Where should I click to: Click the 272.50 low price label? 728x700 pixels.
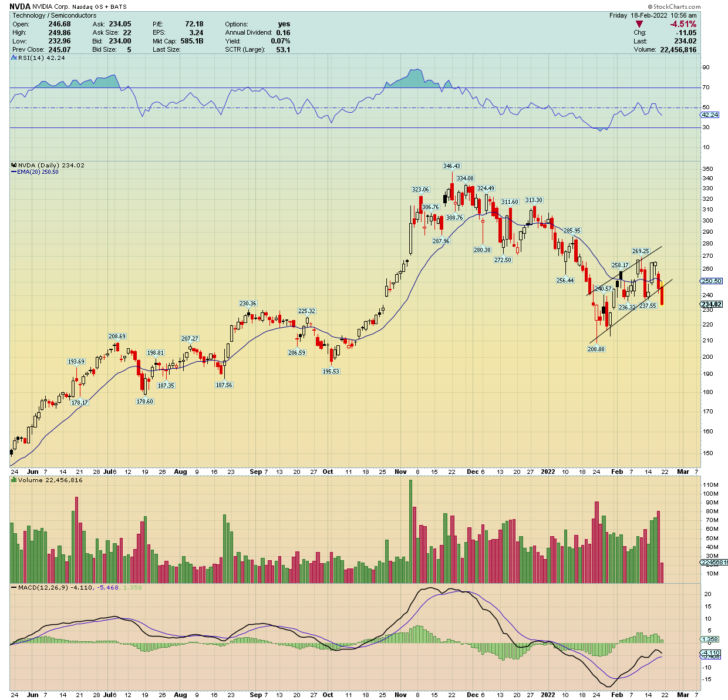pyautogui.click(x=503, y=260)
